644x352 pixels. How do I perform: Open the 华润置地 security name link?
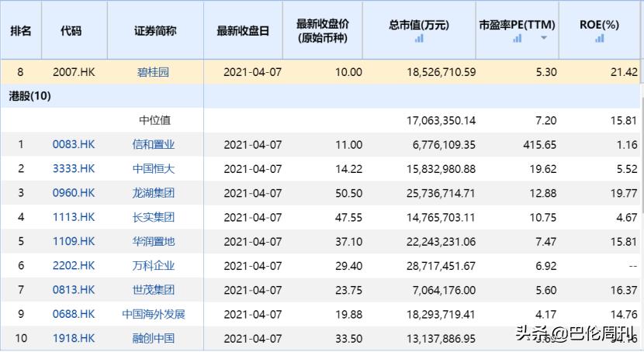pyautogui.click(x=154, y=241)
